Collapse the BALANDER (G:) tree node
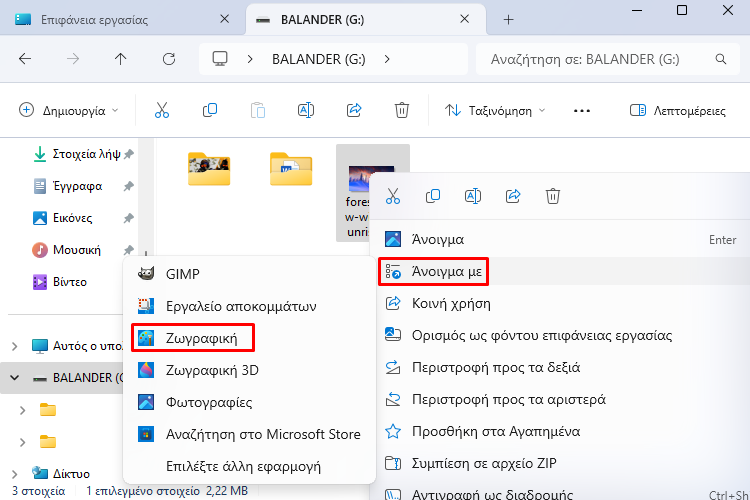This screenshot has width=750, height=500. [x=14, y=377]
